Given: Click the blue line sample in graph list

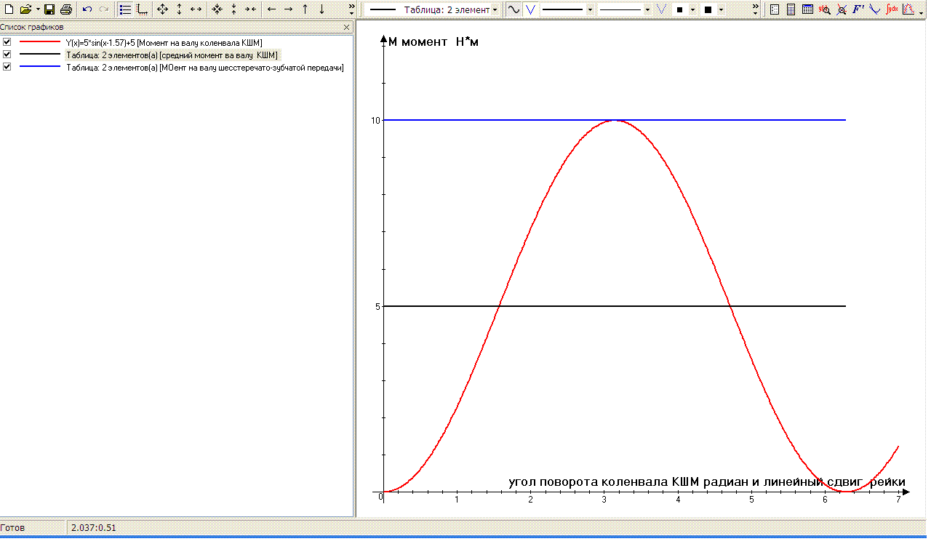Looking at the screenshot, I should tap(40, 67).
